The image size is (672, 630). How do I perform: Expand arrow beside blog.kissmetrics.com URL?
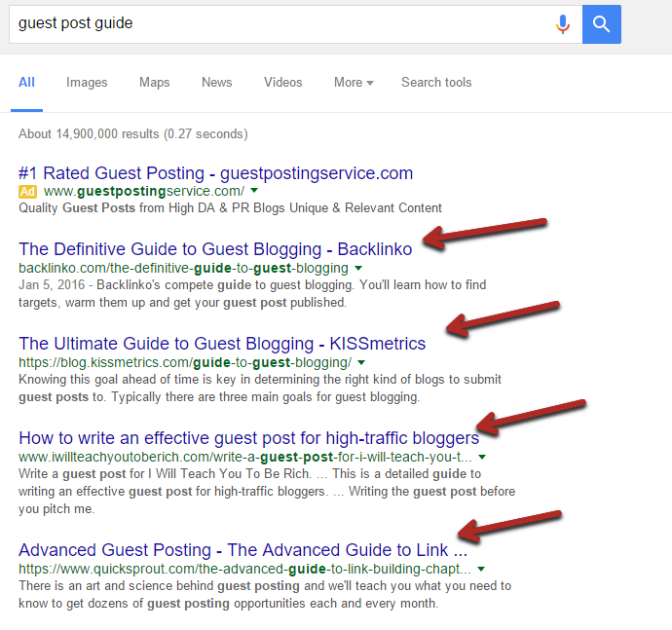(361, 362)
